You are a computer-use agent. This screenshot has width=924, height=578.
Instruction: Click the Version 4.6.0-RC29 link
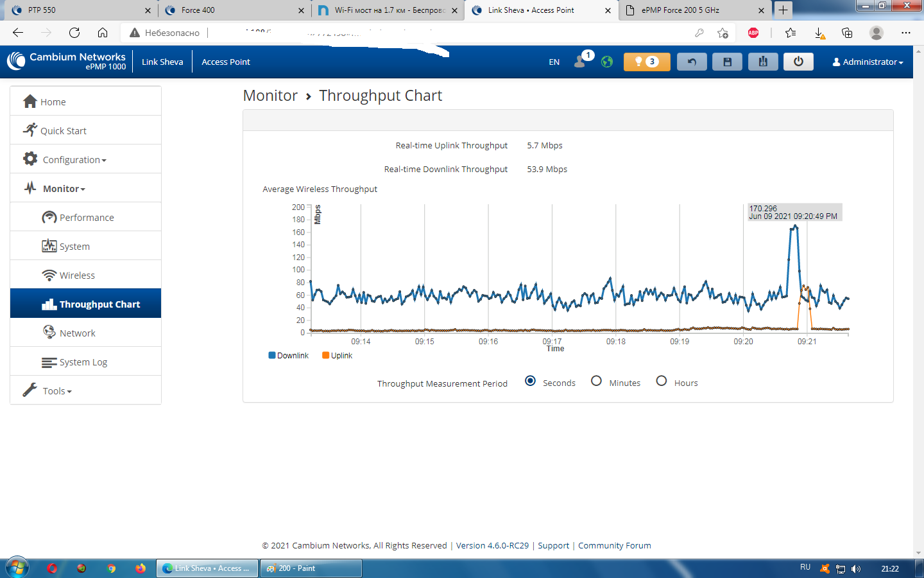pos(493,545)
